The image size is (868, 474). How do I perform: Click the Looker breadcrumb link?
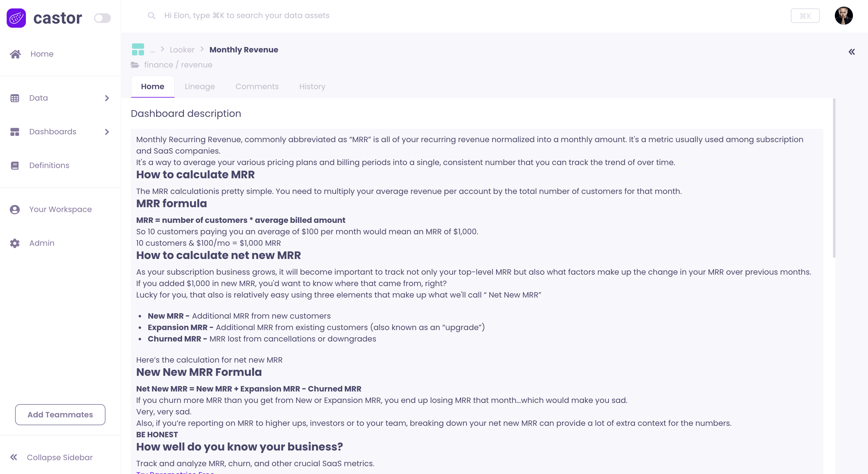(x=182, y=50)
